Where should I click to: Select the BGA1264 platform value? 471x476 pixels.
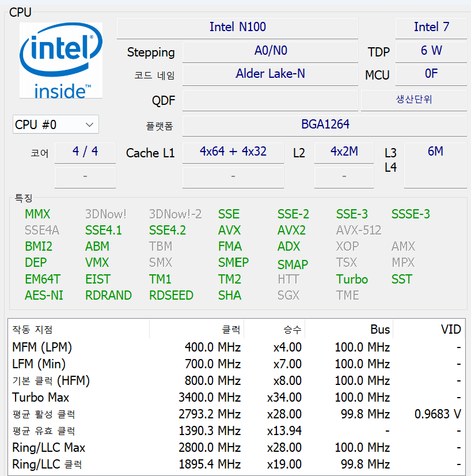pyautogui.click(x=325, y=125)
